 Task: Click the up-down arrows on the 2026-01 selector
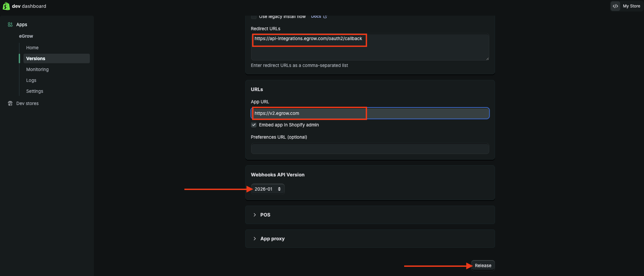click(x=279, y=189)
